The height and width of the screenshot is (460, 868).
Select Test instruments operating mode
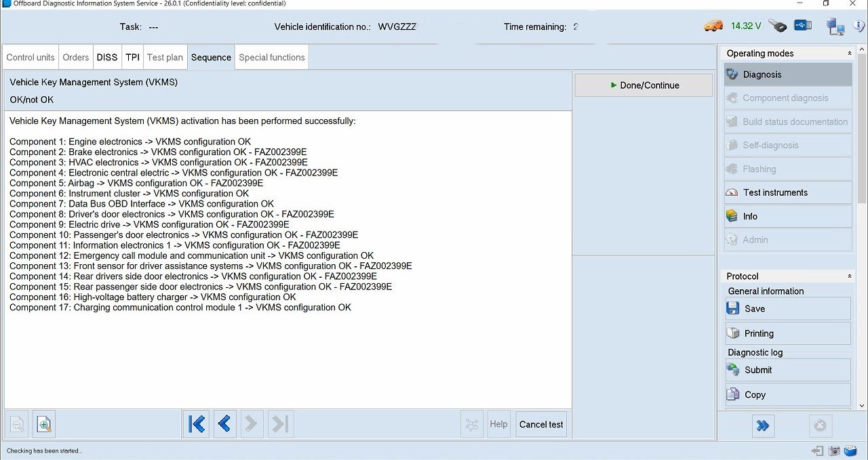pyautogui.click(x=788, y=192)
